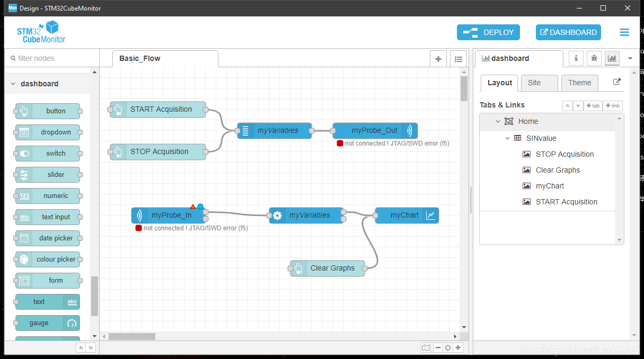Screen dimensions: 644x359
Task: Select the button palette node
Action: coord(48,111)
